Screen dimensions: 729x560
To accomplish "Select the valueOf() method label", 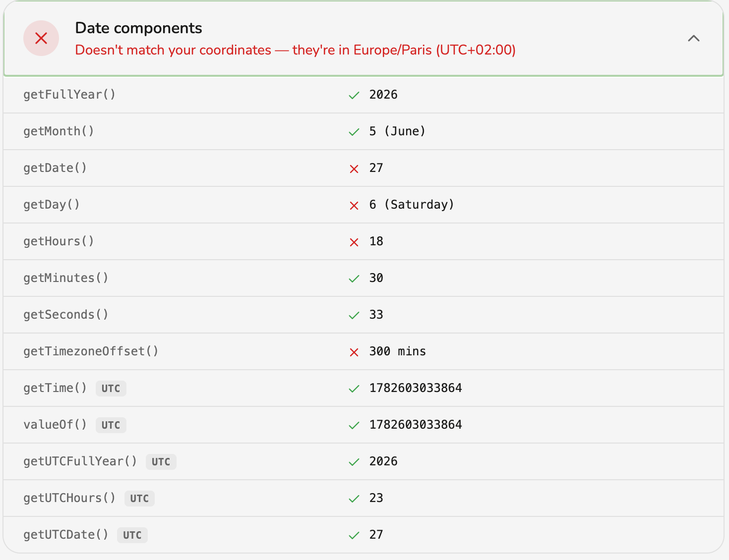I will (55, 425).
